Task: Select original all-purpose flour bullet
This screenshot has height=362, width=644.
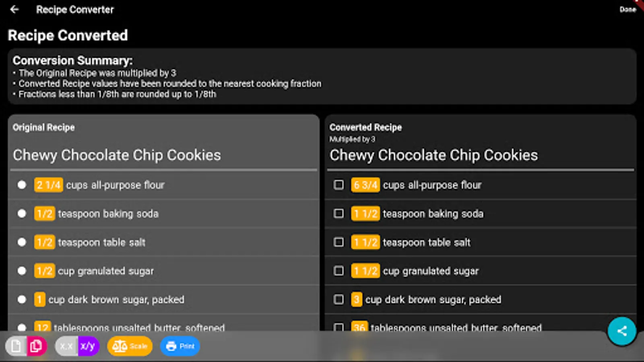Action: (22, 185)
